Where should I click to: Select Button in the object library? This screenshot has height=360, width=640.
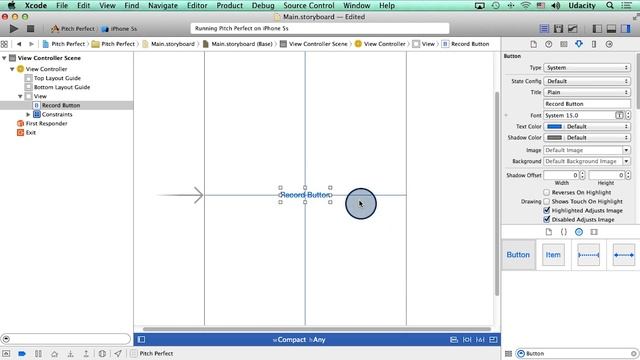coord(518,255)
